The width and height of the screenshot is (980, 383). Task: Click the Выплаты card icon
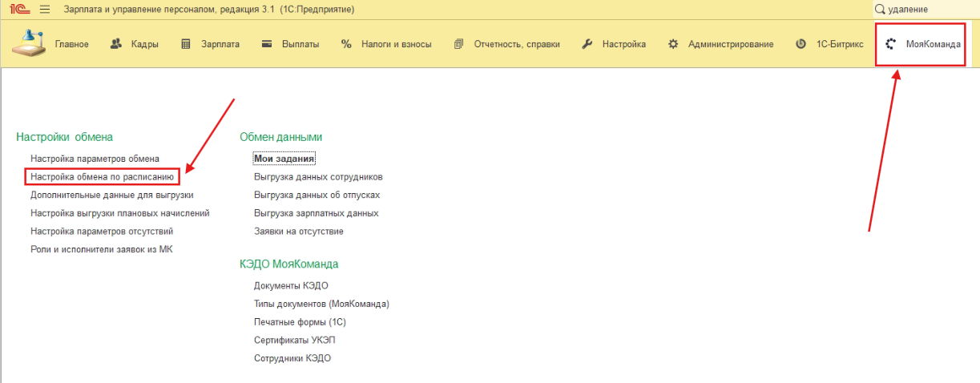tap(268, 44)
